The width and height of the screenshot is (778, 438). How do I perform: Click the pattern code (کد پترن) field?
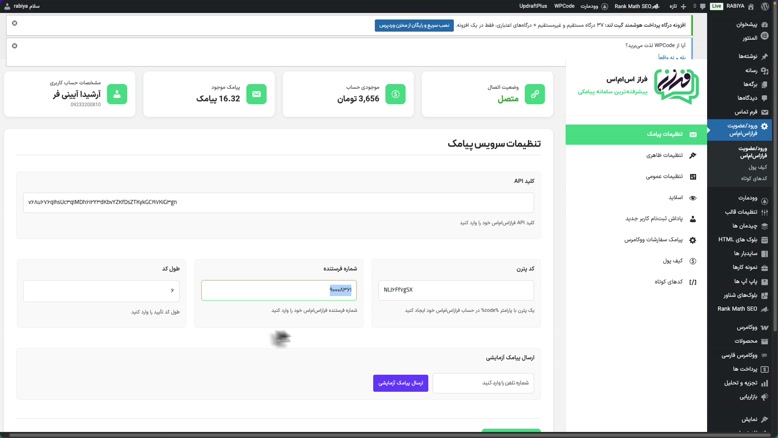[x=456, y=290]
